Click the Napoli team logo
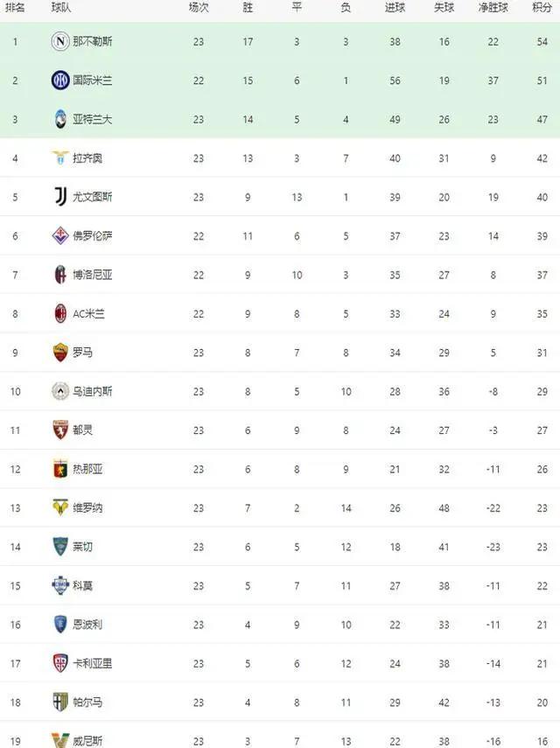560x748 pixels. click(x=60, y=41)
